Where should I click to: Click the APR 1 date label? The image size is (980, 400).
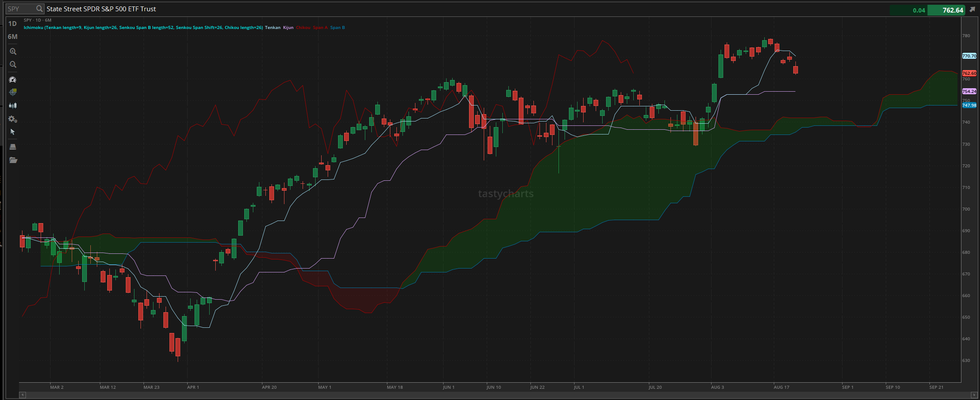click(193, 387)
